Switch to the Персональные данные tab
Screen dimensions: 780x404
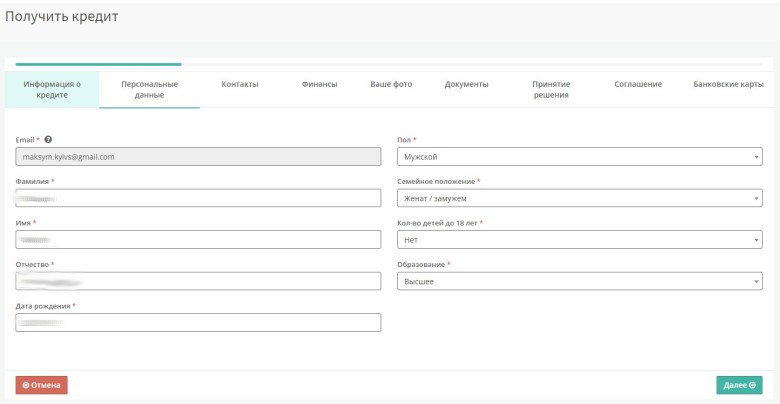[149, 90]
